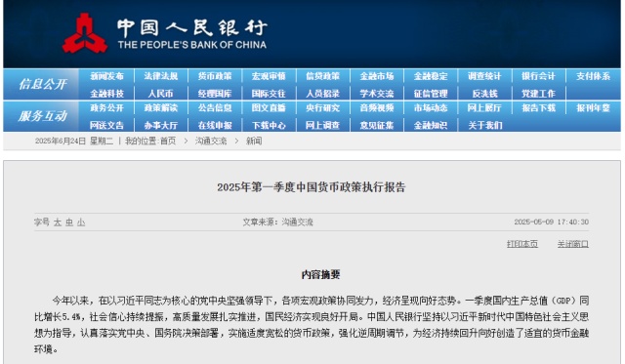Set font size to 小

coord(81,222)
